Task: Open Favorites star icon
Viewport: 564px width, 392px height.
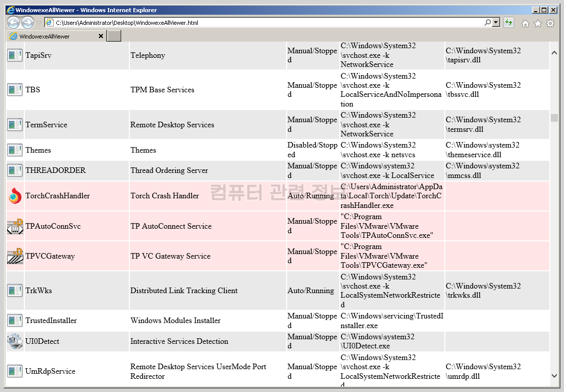Action: [538, 24]
